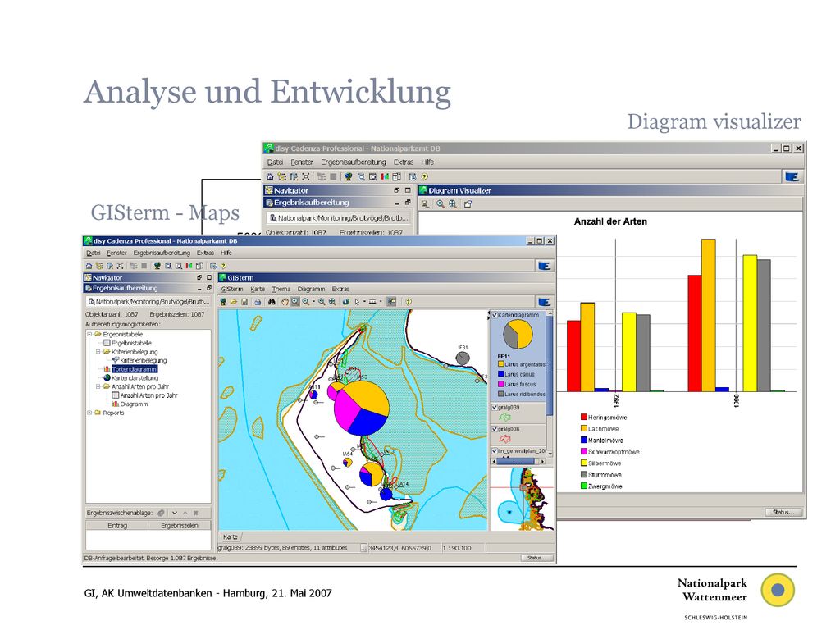Click the bar chart icon in front Cadenza toolbar
840x630 pixels.
pos(189,266)
